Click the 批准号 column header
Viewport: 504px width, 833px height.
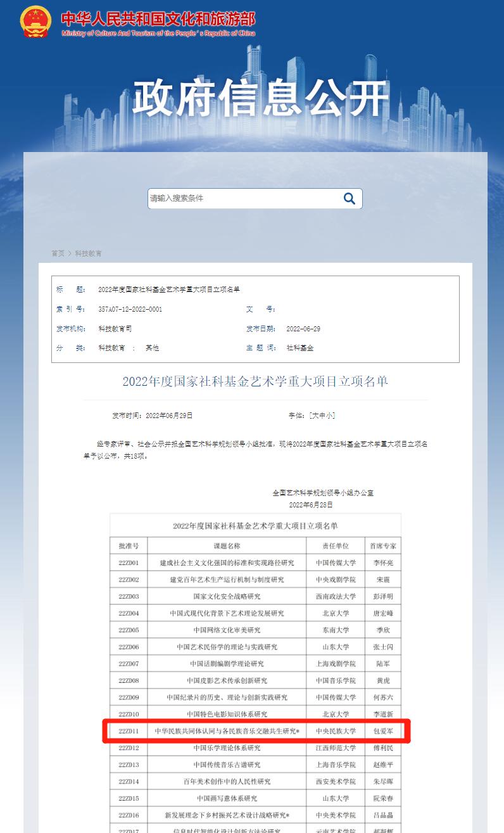129,546
